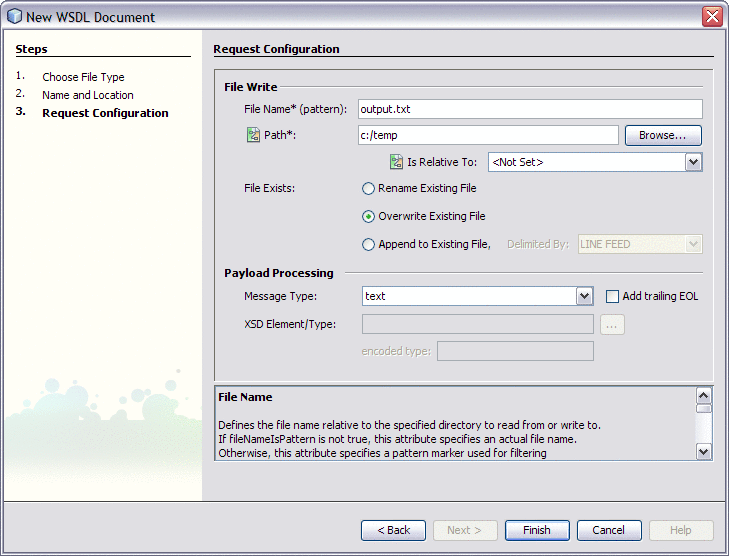Click the 'File Exists:' label

[269, 188]
